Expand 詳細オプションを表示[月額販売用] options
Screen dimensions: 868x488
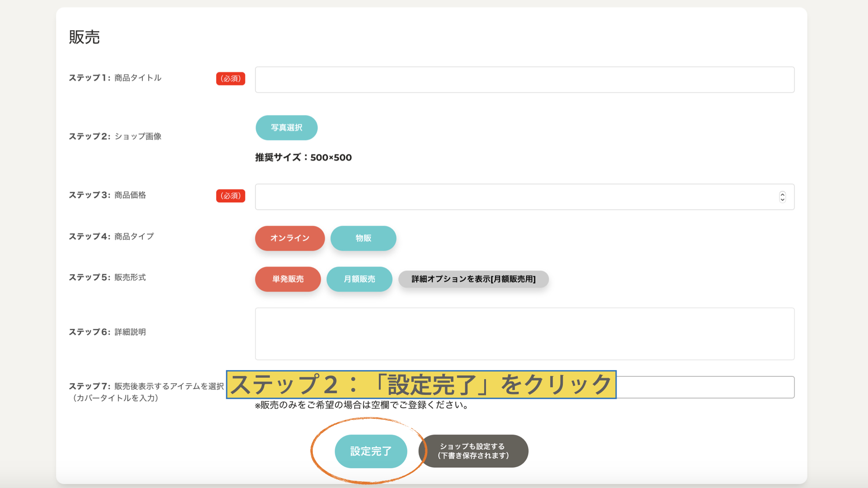pyautogui.click(x=473, y=279)
